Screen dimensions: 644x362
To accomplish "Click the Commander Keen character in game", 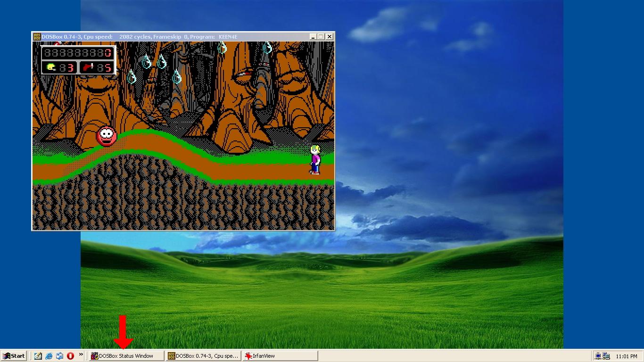I will coord(315,160).
